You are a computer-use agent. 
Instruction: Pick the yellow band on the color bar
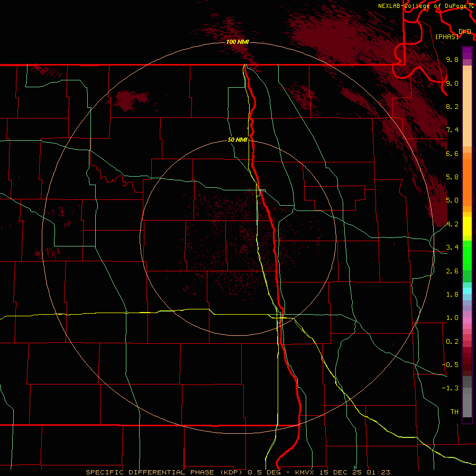click(467, 226)
